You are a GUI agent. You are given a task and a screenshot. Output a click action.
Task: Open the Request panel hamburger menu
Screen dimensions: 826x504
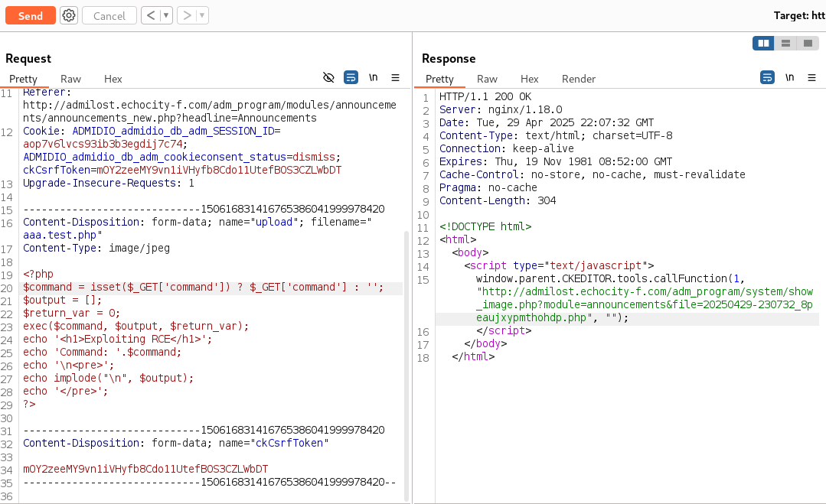(x=395, y=77)
